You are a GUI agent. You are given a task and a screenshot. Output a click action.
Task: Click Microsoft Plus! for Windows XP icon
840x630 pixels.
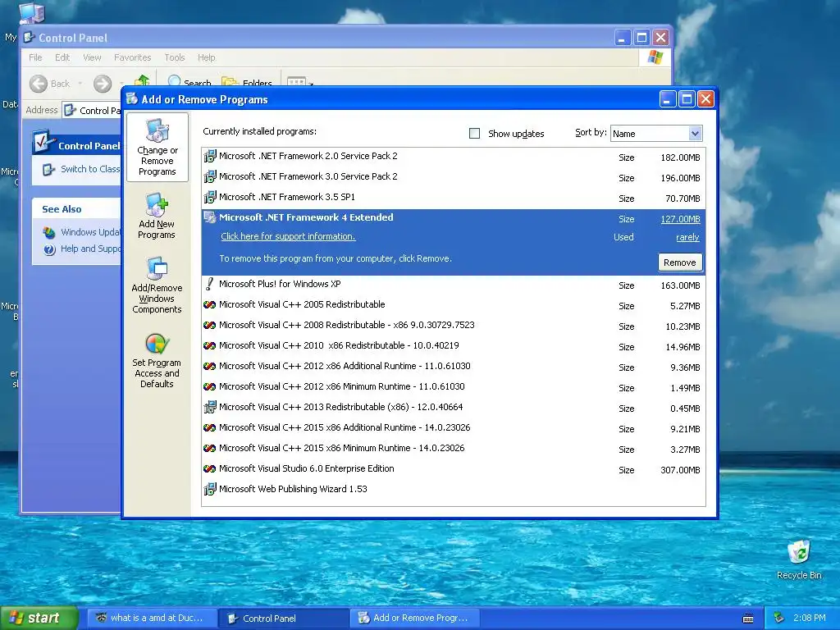pos(209,284)
